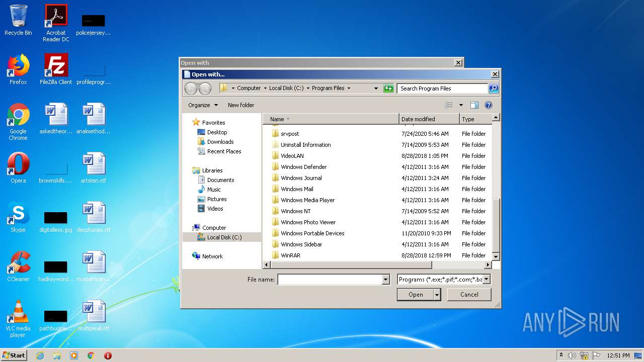
Task: Click Computer in the address breadcrumb
Action: pyautogui.click(x=249, y=88)
